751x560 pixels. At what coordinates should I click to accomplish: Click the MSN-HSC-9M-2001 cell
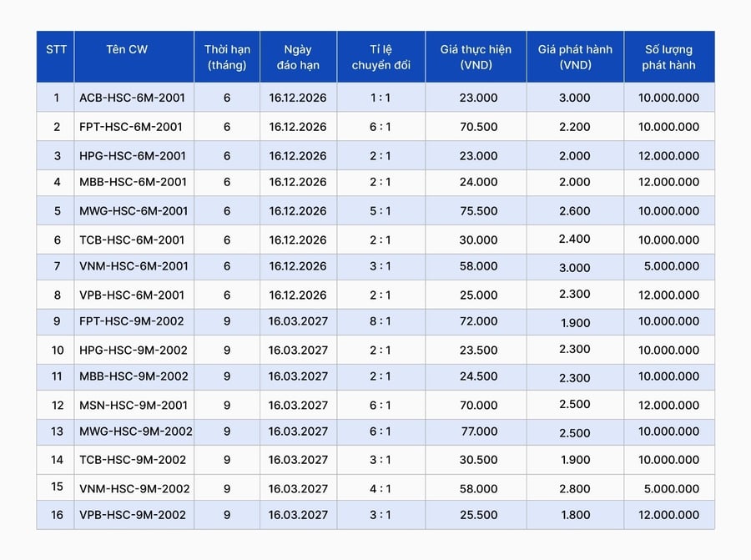point(134,406)
